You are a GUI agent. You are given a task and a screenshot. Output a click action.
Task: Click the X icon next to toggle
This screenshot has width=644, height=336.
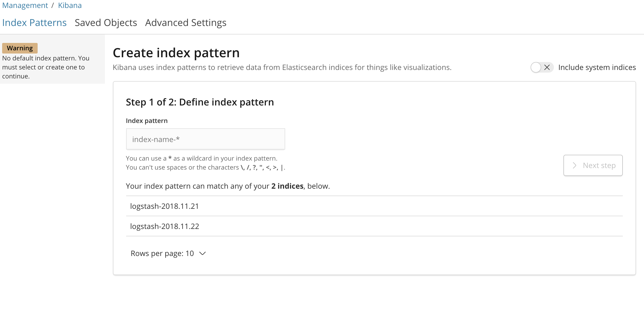tap(547, 67)
